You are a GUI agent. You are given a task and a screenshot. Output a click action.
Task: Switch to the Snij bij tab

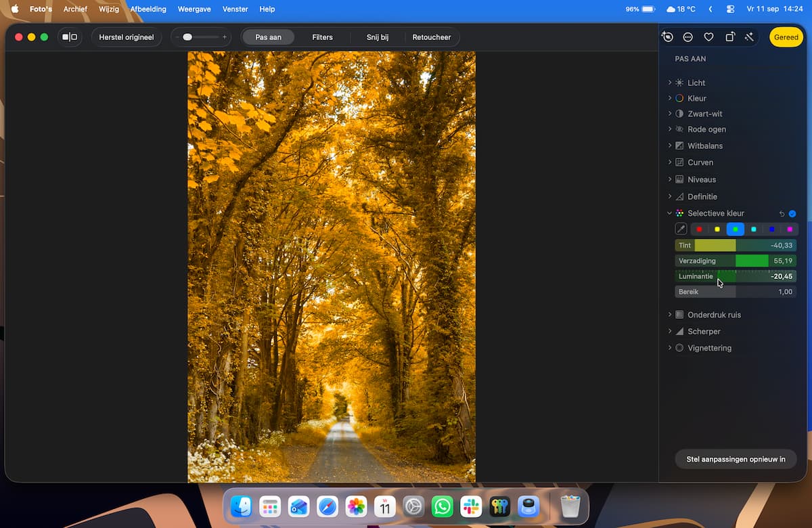[378, 37]
